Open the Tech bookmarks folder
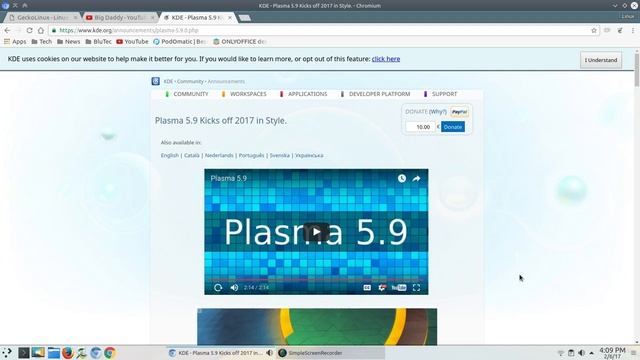The image size is (640, 360). tap(42, 42)
